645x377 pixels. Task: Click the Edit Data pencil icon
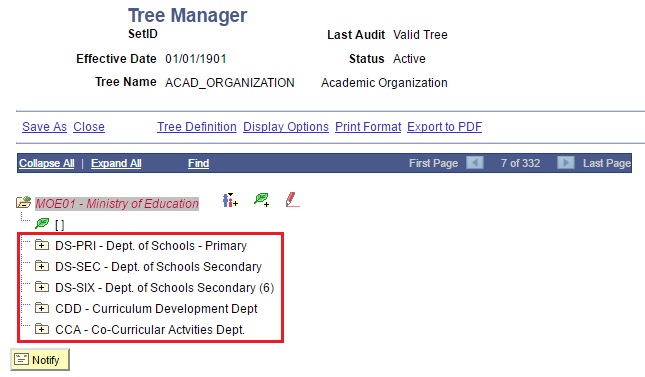(292, 200)
